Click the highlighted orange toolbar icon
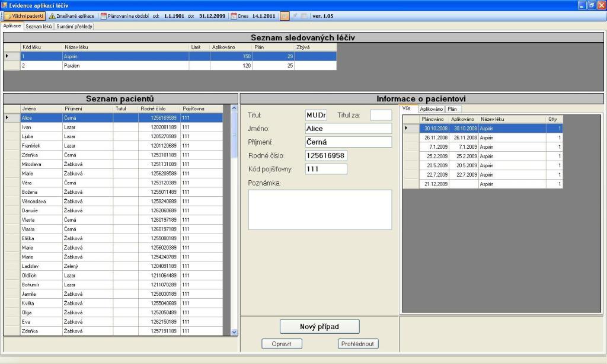 click(x=285, y=16)
